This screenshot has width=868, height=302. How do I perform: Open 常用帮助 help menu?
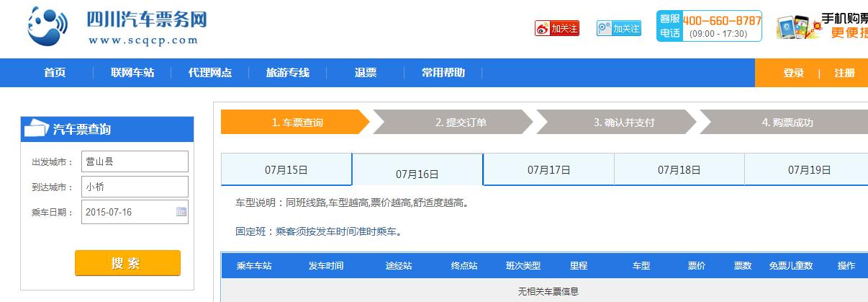coord(443,73)
